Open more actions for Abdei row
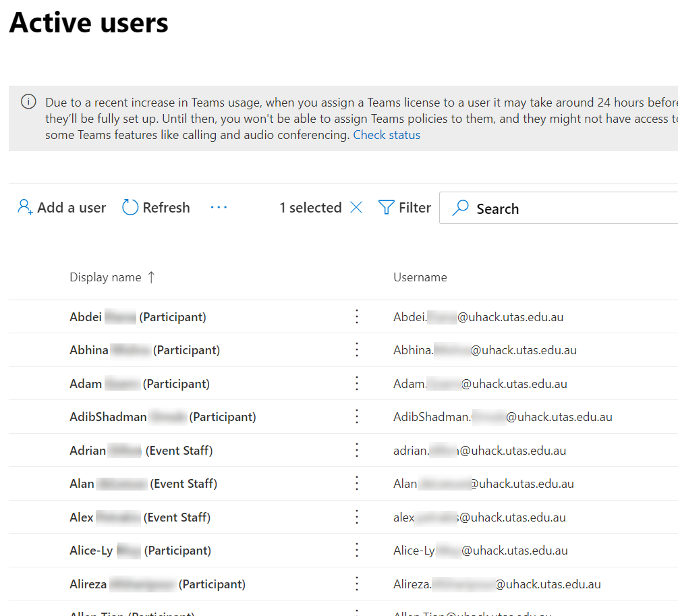 (x=358, y=316)
